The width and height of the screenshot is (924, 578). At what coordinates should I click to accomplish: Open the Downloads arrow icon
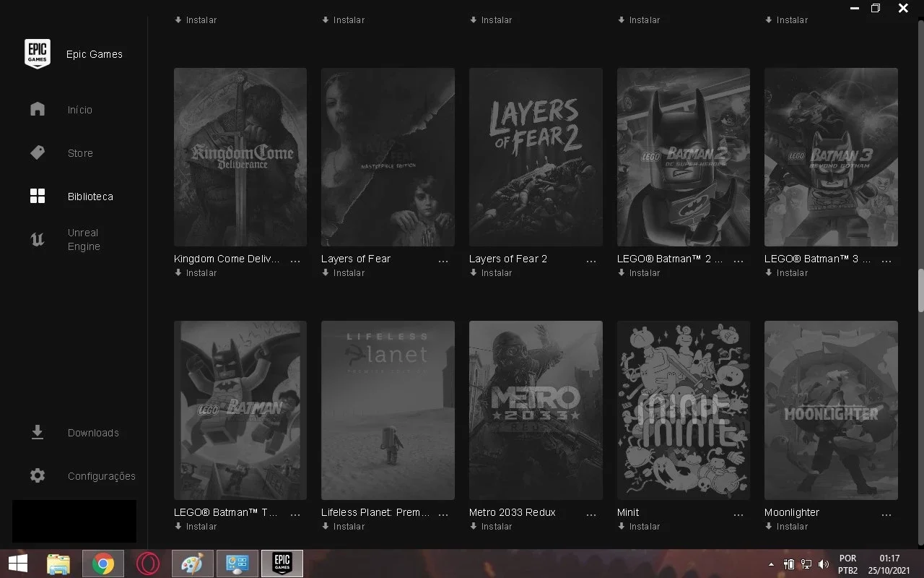click(38, 432)
